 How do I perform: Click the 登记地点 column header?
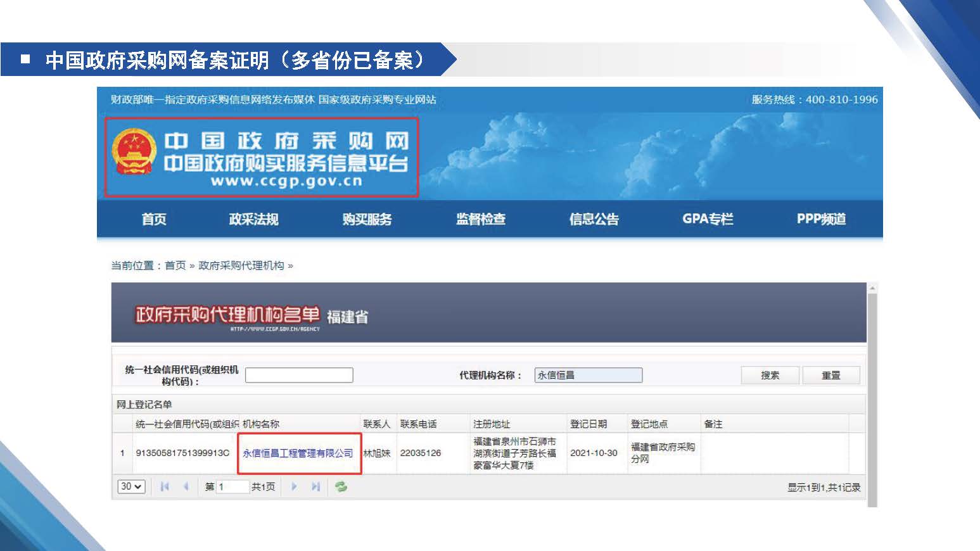(664, 424)
